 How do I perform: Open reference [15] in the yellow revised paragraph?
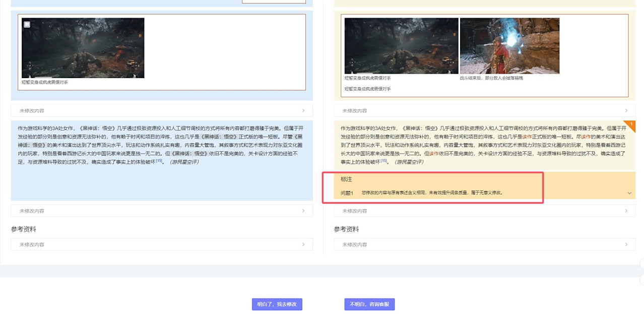pyautogui.click(x=384, y=161)
